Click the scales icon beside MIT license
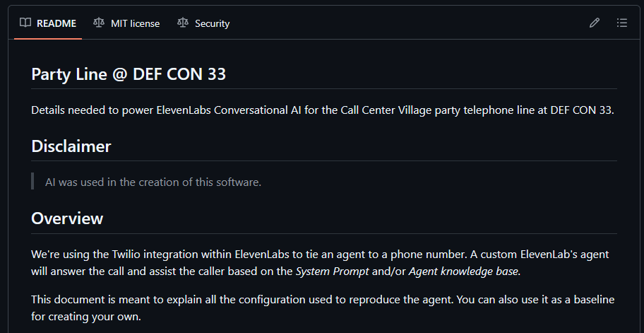The height and width of the screenshot is (333, 644). [x=99, y=23]
